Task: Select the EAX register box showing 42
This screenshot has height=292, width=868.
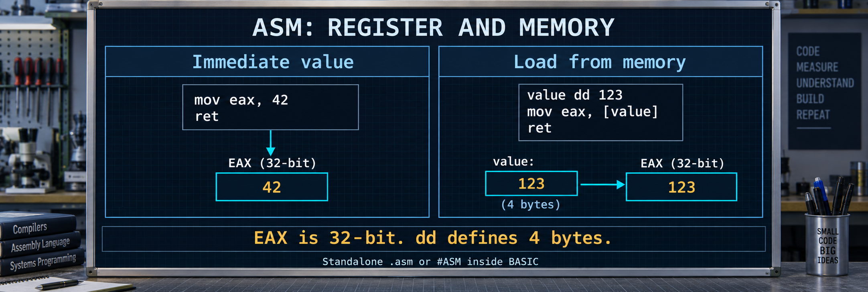Action: coord(272,187)
